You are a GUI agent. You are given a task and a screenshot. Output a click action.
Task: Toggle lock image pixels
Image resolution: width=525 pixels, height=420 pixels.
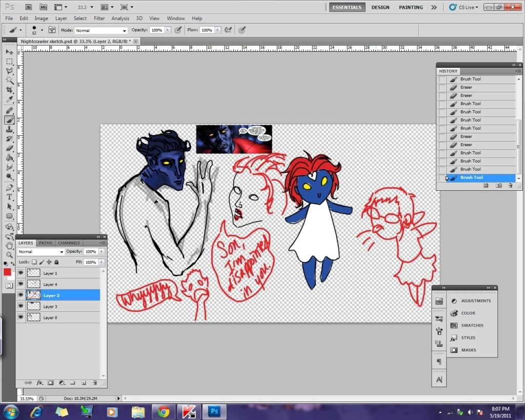[x=42, y=262]
